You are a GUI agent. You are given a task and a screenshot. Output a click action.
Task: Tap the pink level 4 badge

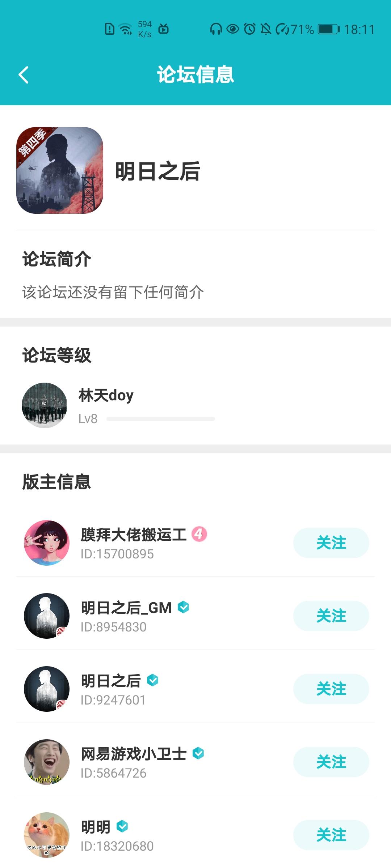click(199, 534)
